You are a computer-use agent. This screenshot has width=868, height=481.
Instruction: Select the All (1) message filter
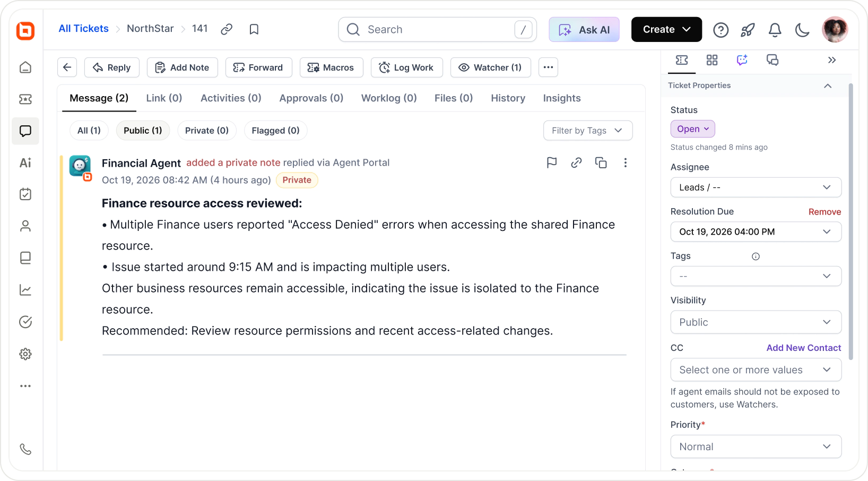tap(89, 131)
